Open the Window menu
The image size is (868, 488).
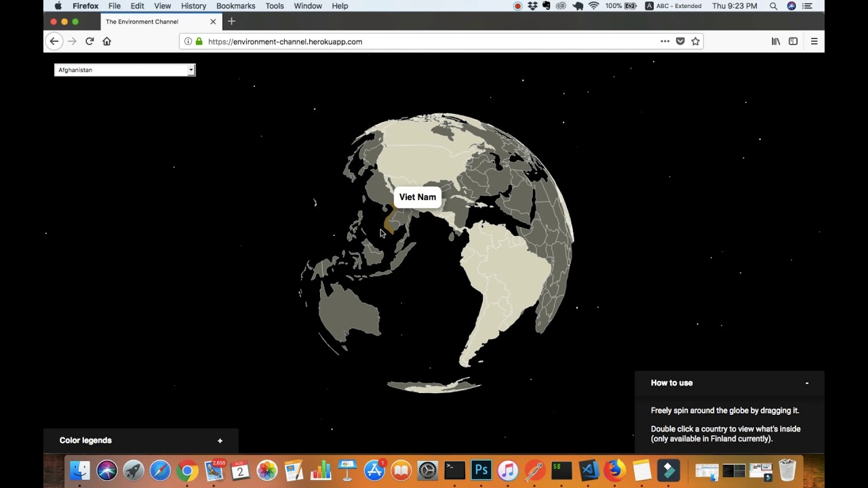click(308, 6)
